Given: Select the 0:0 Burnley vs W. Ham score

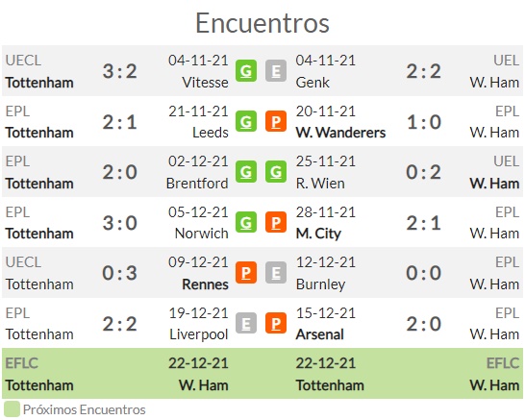Looking at the screenshot, I should click(423, 273).
